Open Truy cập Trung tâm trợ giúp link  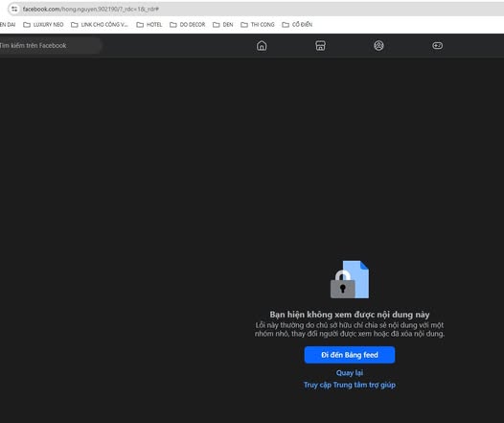(350, 385)
